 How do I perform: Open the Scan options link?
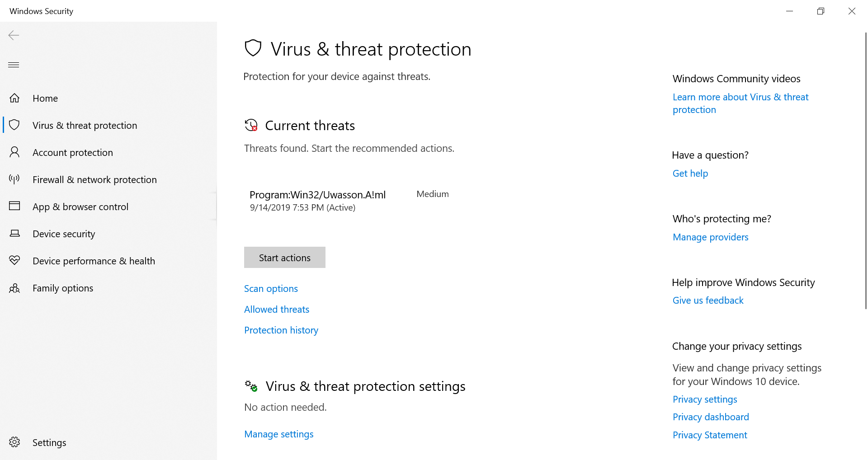(x=271, y=289)
